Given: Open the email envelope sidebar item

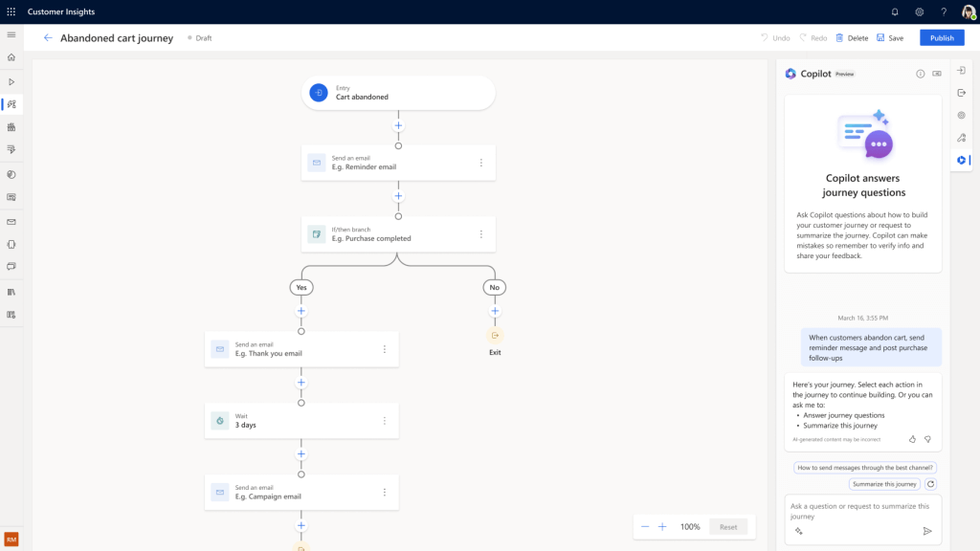Looking at the screenshot, I should coord(11,222).
